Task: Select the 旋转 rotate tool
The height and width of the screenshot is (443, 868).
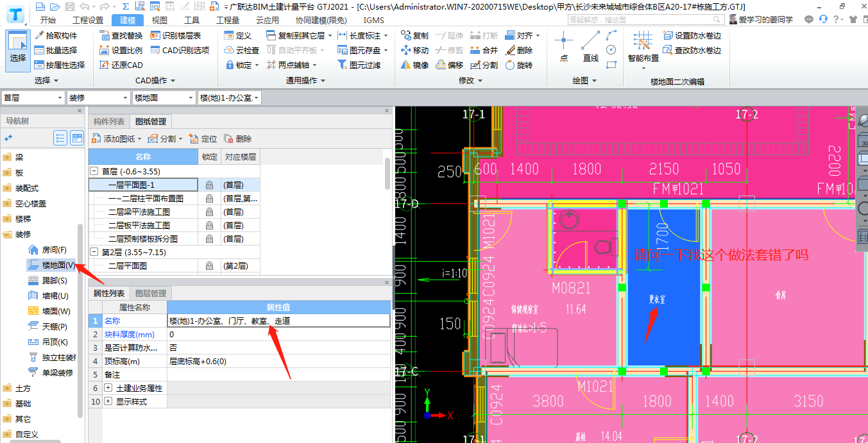Action: click(518, 65)
